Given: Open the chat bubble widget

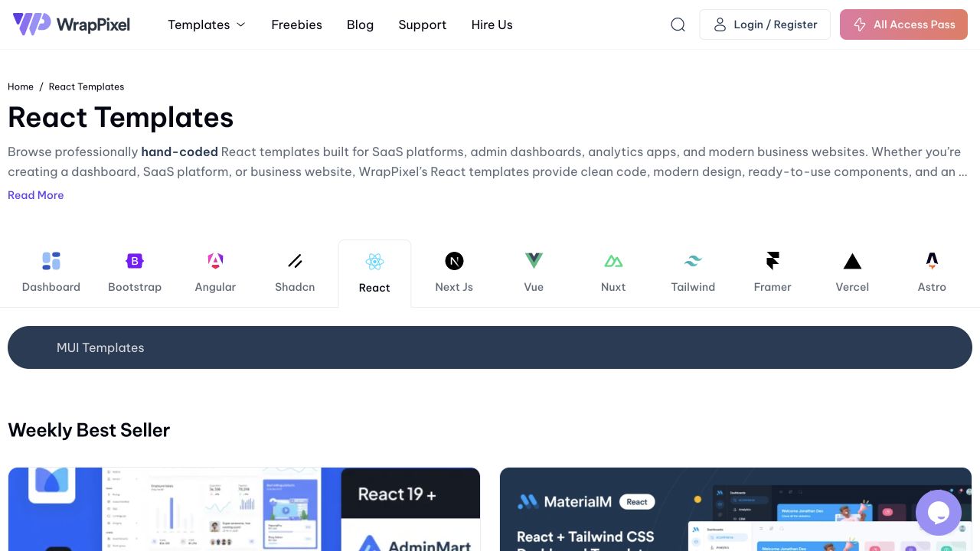Looking at the screenshot, I should click(x=939, y=513).
